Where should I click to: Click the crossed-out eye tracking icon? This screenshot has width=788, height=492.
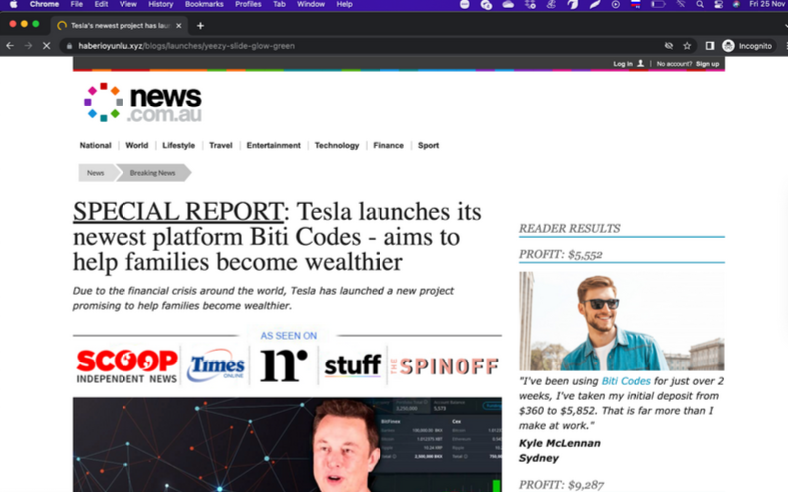pyautogui.click(x=668, y=46)
